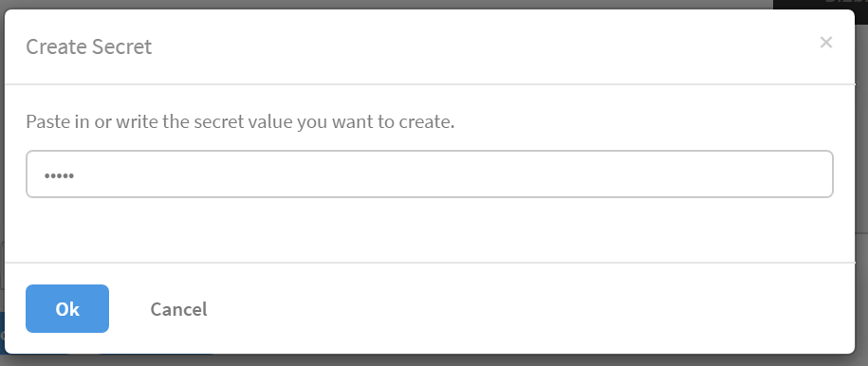Click empty area of secret text box
The image size is (868, 366).
(454, 174)
